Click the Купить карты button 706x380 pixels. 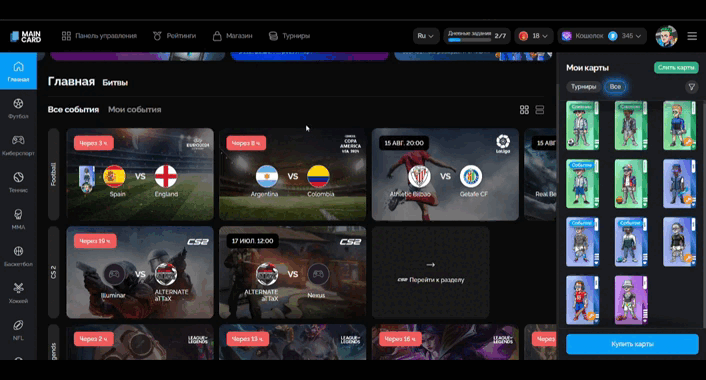(632, 344)
